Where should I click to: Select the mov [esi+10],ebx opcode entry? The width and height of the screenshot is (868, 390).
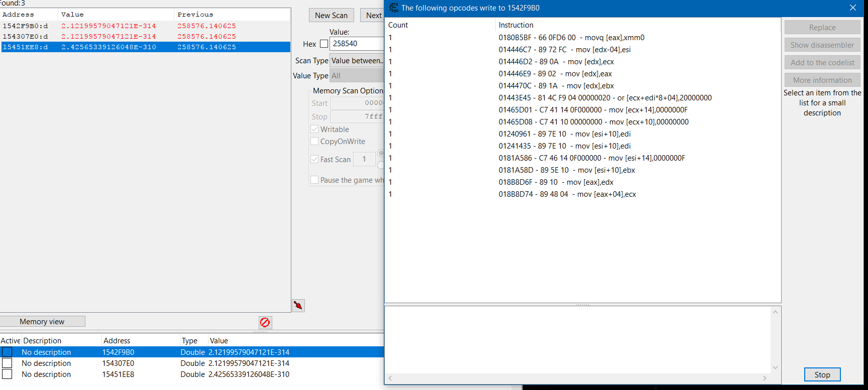(x=567, y=170)
